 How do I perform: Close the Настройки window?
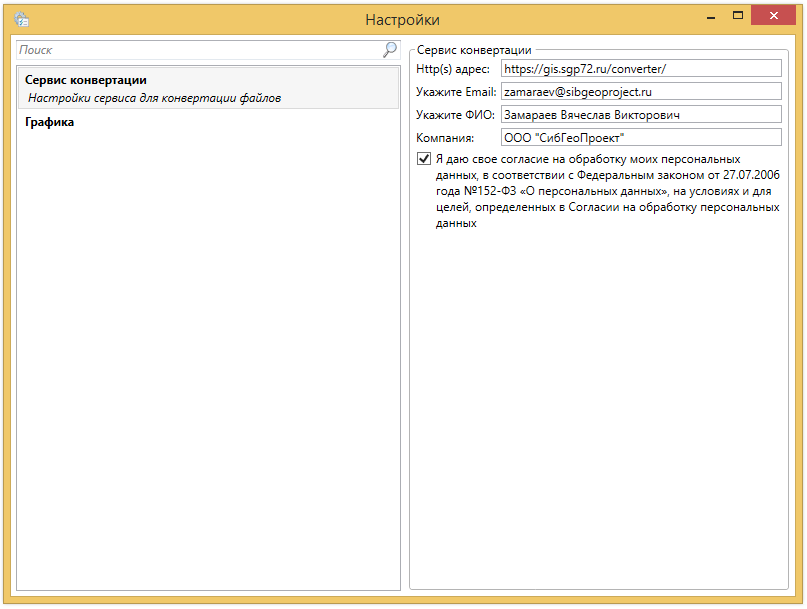777,16
